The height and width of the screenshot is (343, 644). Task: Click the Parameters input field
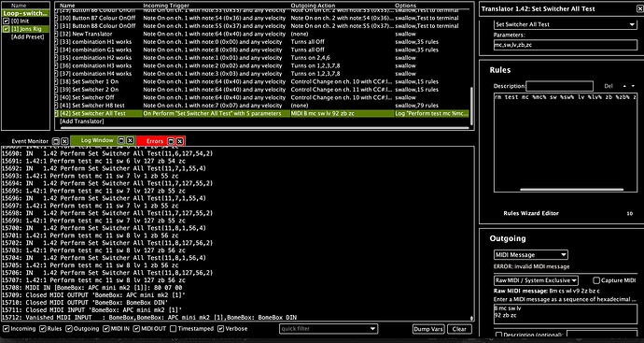point(566,45)
